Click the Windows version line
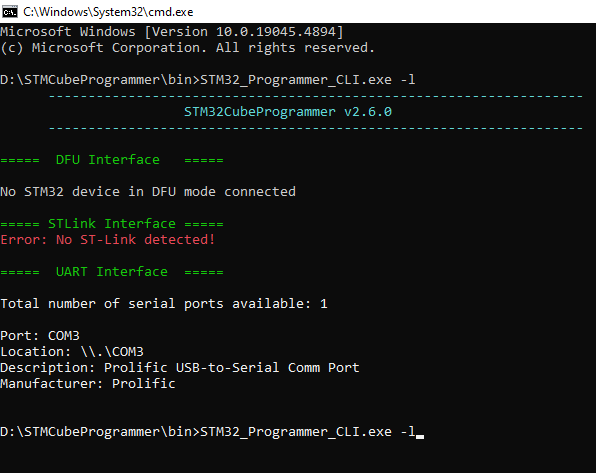Image resolution: width=596 pixels, height=473 pixels. click(x=172, y=32)
